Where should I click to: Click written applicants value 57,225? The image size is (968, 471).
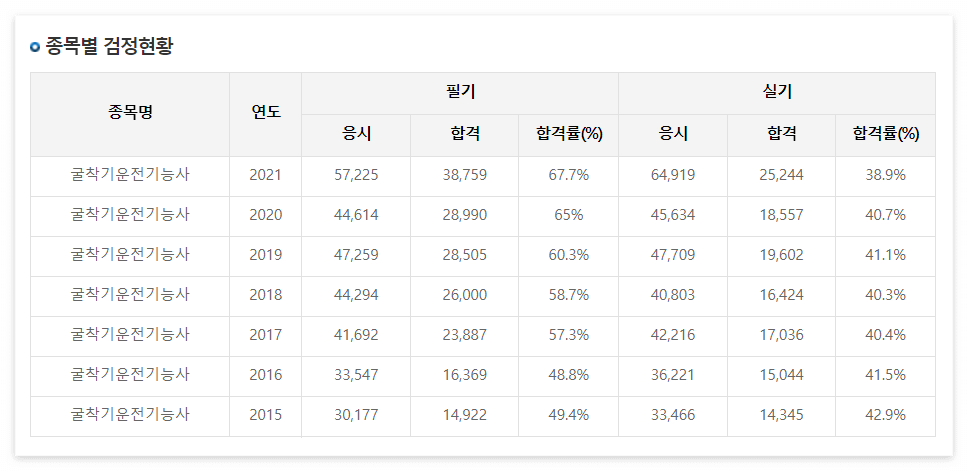[x=356, y=175]
